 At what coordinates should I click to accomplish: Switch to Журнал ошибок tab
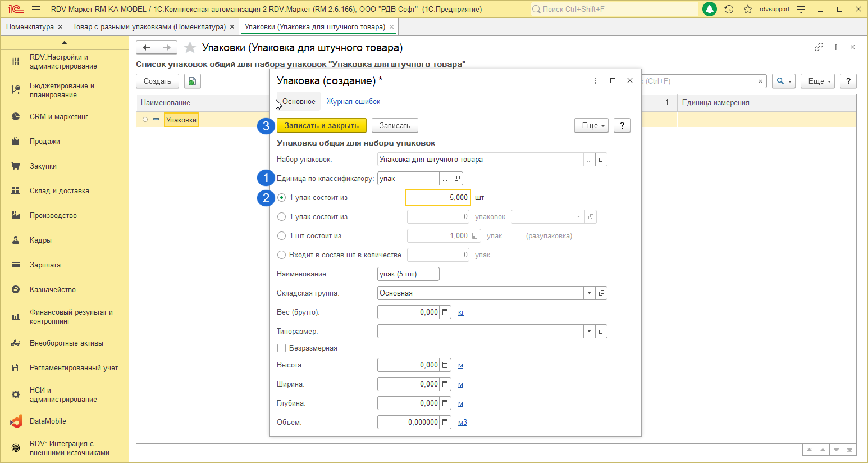coord(353,102)
